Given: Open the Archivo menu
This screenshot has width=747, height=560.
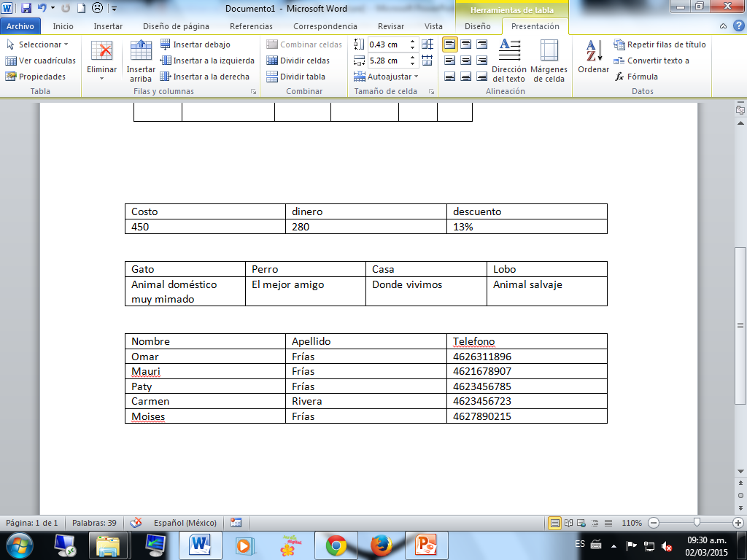Looking at the screenshot, I should coord(21,25).
